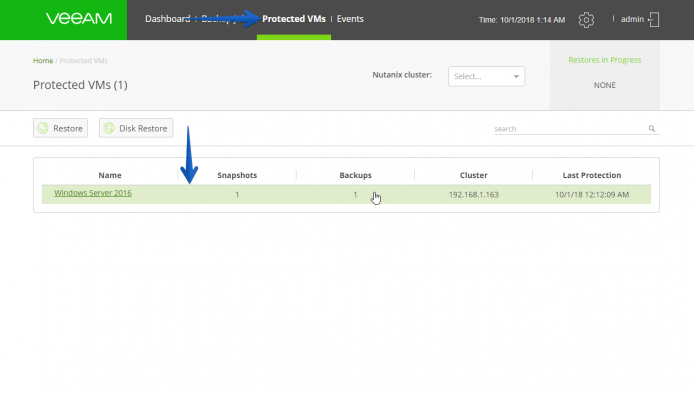694x393 pixels.
Task: Select the 10/1/18 12:12:09 AM cell
Action: (592, 195)
